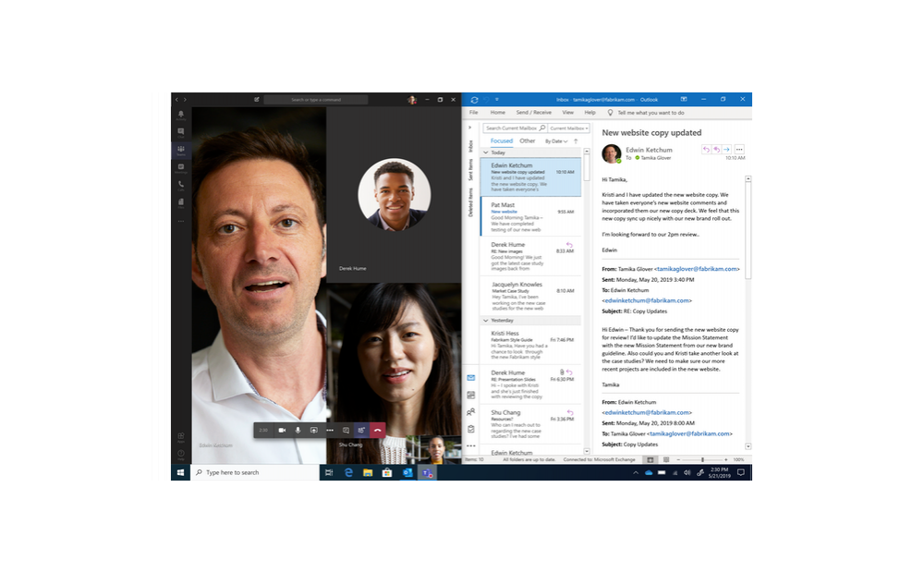Click the Forward arrow on the email
This screenshot has height=573, width=924.
click(726, 149)
